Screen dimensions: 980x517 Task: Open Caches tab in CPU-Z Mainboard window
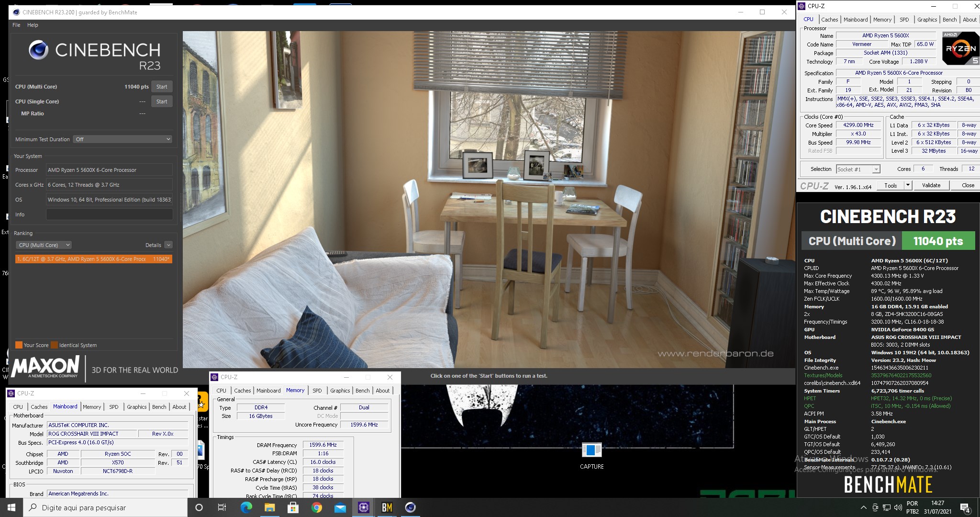click(x=39, y=407)
